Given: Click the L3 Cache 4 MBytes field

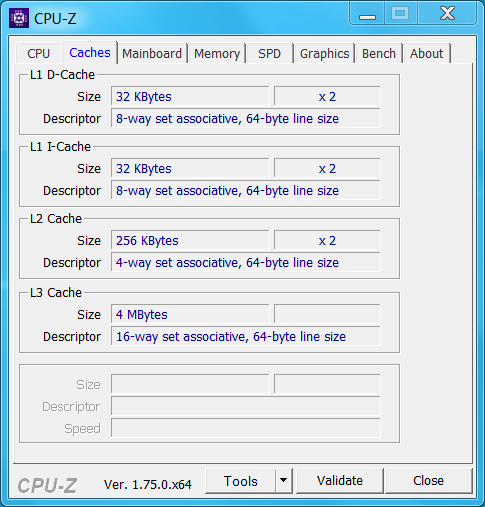Looking at the screenshot, I should point(190,314).
